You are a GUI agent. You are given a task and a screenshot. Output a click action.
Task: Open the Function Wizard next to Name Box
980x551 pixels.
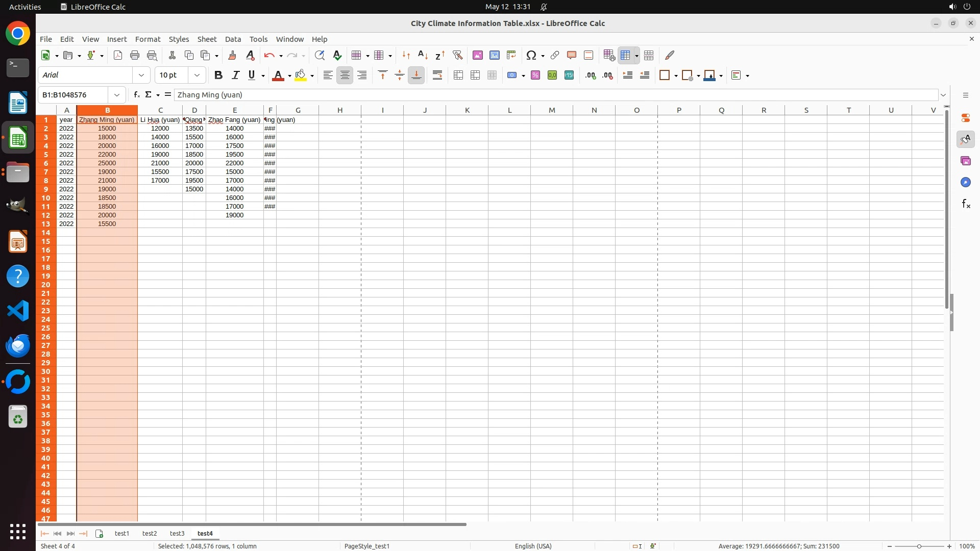[x=136, y=95]
